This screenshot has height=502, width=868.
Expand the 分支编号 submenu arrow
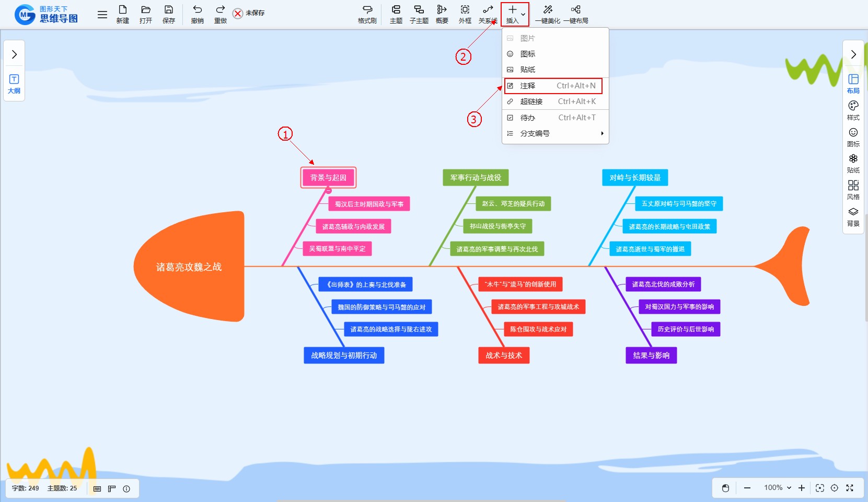pyautogui.click(x=602, y=133)
